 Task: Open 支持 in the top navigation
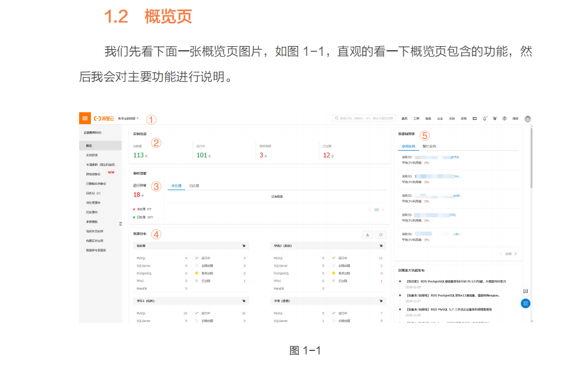coord(452,119)
